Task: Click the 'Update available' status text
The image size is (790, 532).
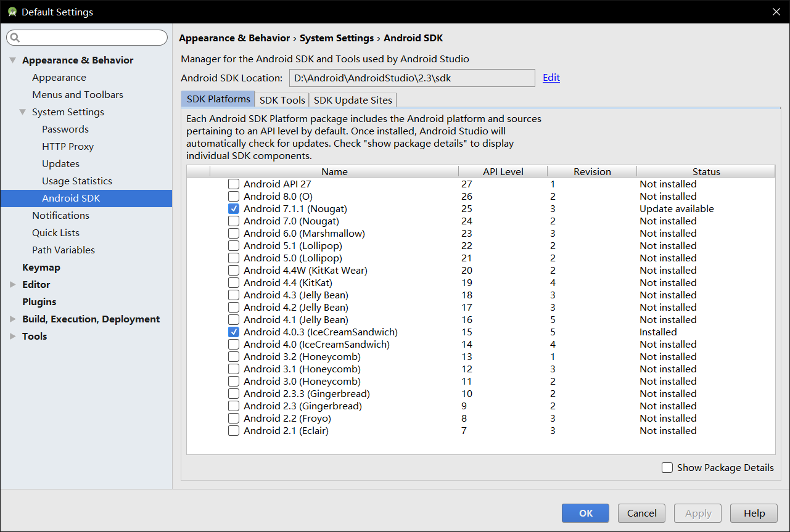Action: [677, 208]
